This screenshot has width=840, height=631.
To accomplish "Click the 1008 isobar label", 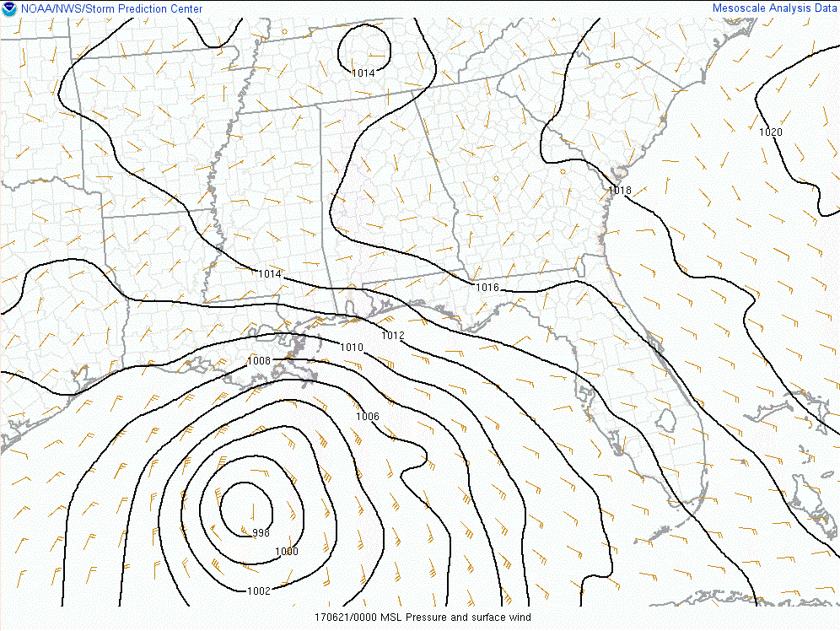I will pos(259,360).
